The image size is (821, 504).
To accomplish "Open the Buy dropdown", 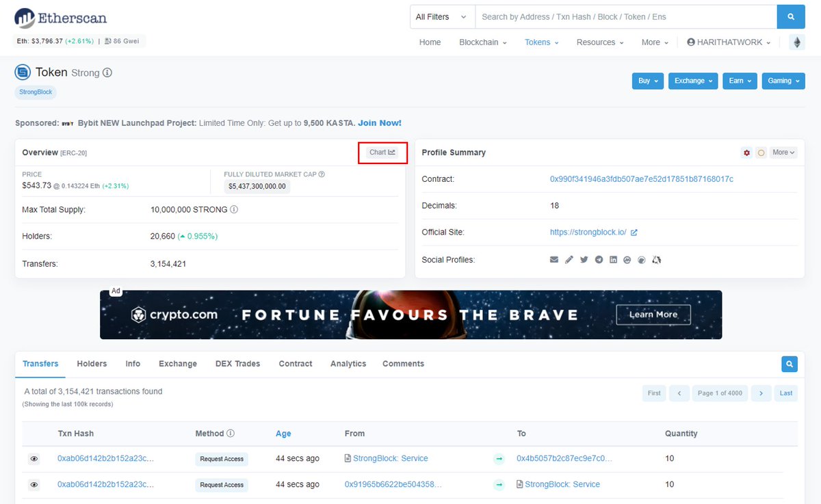I will [648, 81].
